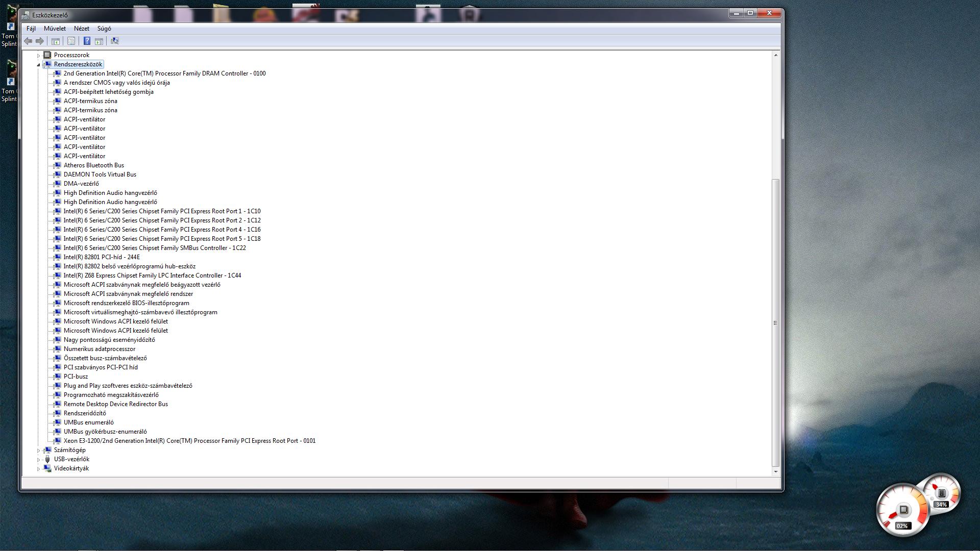
Task: Select PCI Express Root Port 2 - 1C12
Action: (162, 220)
